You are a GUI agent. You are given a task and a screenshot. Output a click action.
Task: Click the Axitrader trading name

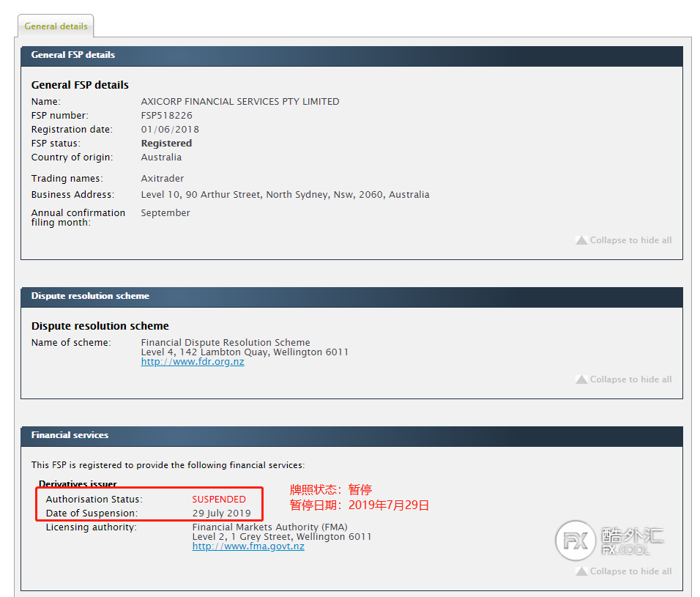(x=163, y=179)
